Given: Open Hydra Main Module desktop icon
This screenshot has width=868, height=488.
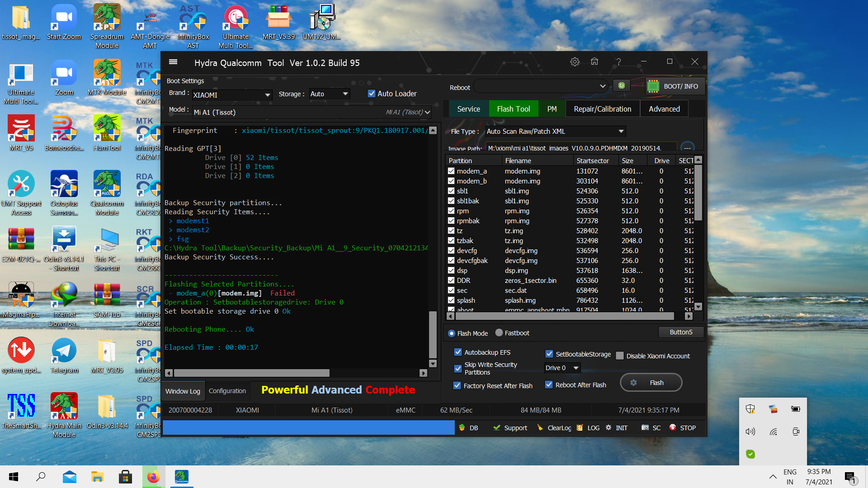Looking at the screenshot, I should click(64, 415).
